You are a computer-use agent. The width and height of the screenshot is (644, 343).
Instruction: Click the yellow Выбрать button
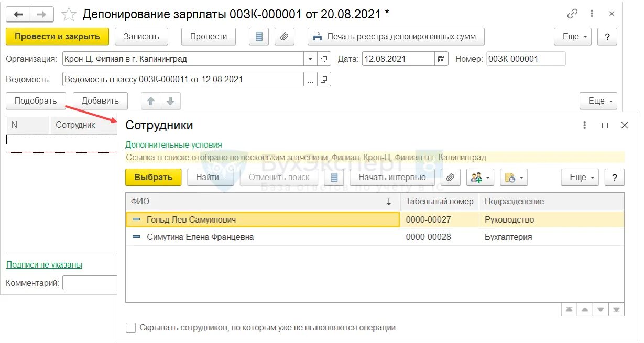153,178
